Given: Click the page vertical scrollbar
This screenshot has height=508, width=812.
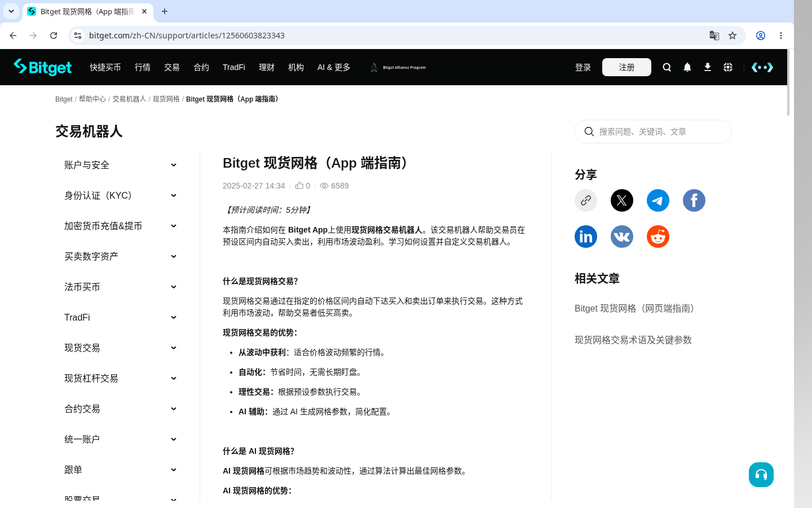Looking at the screenshot, I should [788, 83].
